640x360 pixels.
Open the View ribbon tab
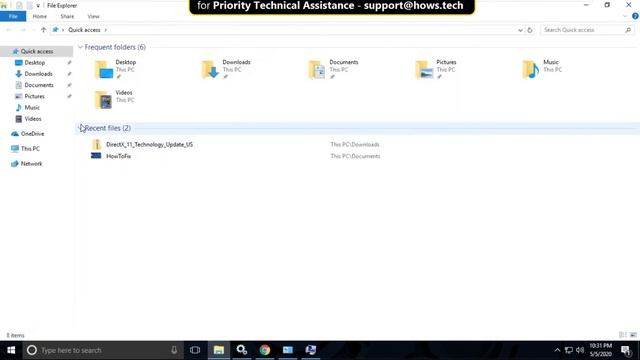pos(93,16)
